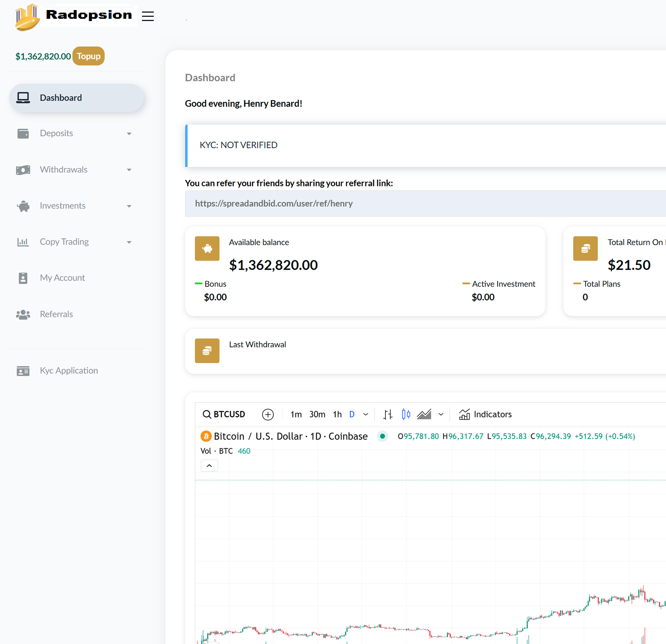Viewport: 666px width, 644px height.
Task: Click the Referrals people icon
Action: (23, 314)
